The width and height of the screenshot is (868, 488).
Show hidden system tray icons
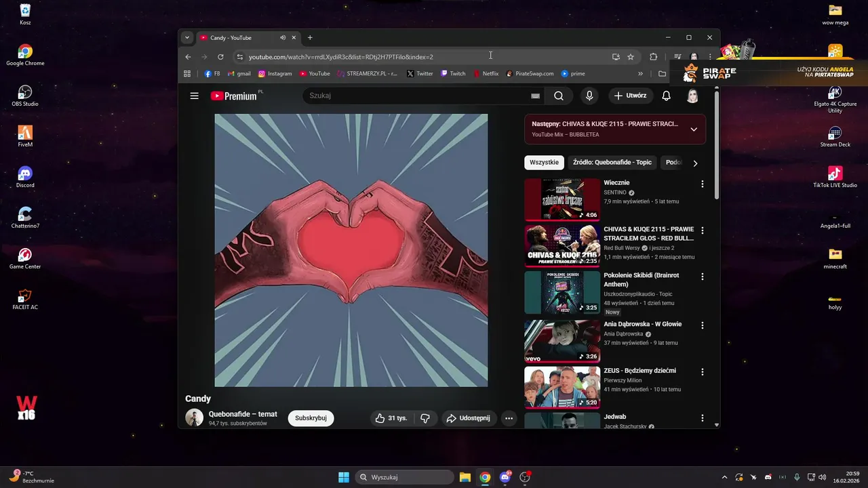coord(724,477)
